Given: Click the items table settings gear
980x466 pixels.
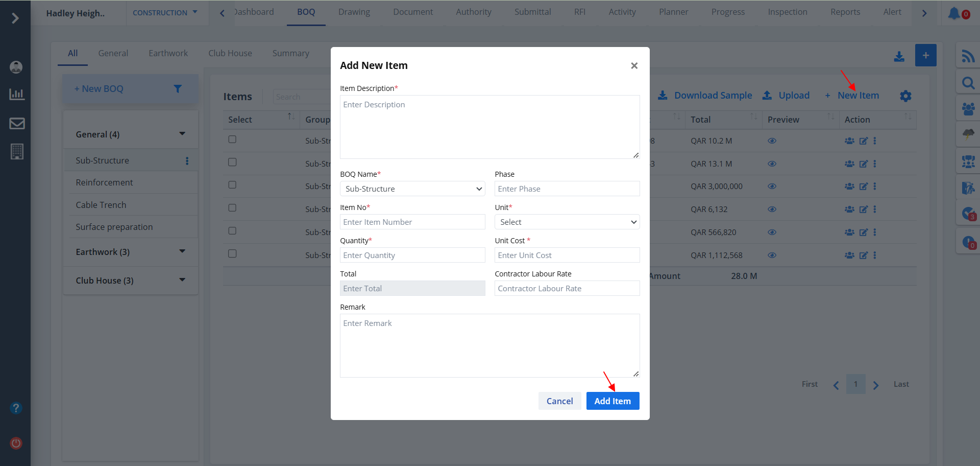Looking at the screenshot, I should point(905,96).
